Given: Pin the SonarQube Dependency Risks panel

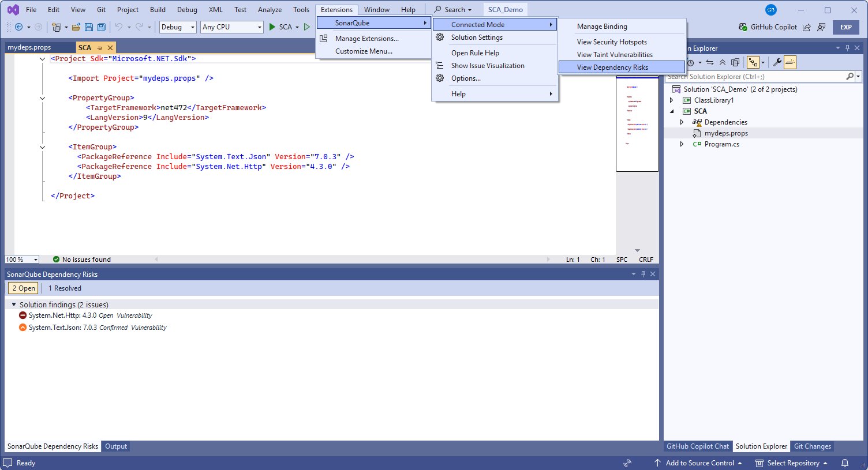Looking at the screenshot, I should click(643, 275).
